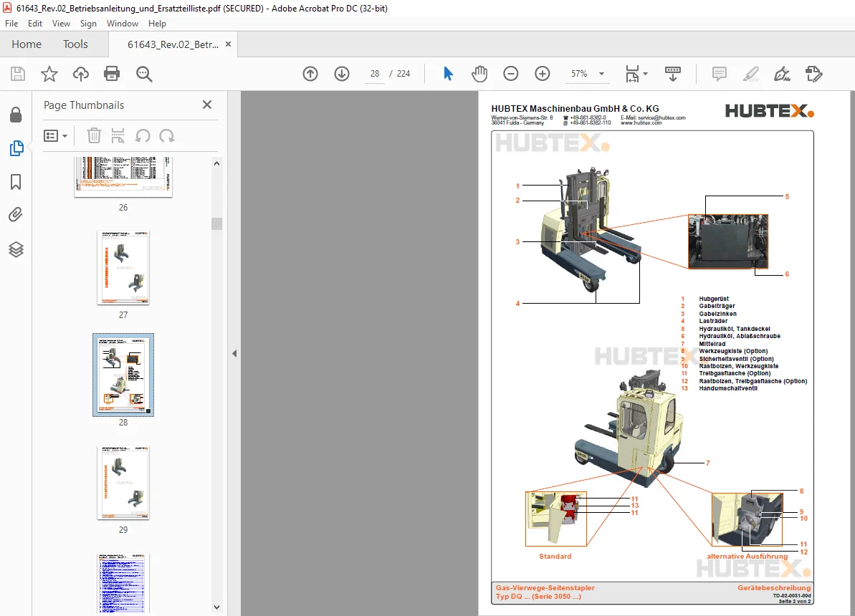Click thumbnails scrollbar up arrow
This screenshot has height=616, width=855.
[x=216, y=163]
